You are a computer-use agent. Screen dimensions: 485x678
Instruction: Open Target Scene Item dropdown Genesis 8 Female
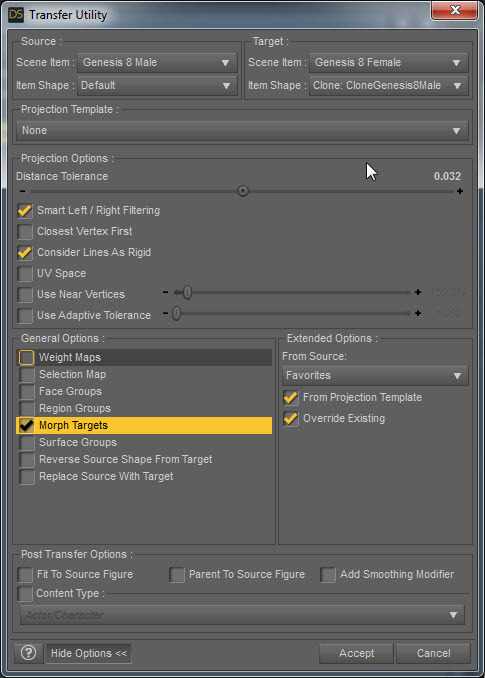[389, 63]
